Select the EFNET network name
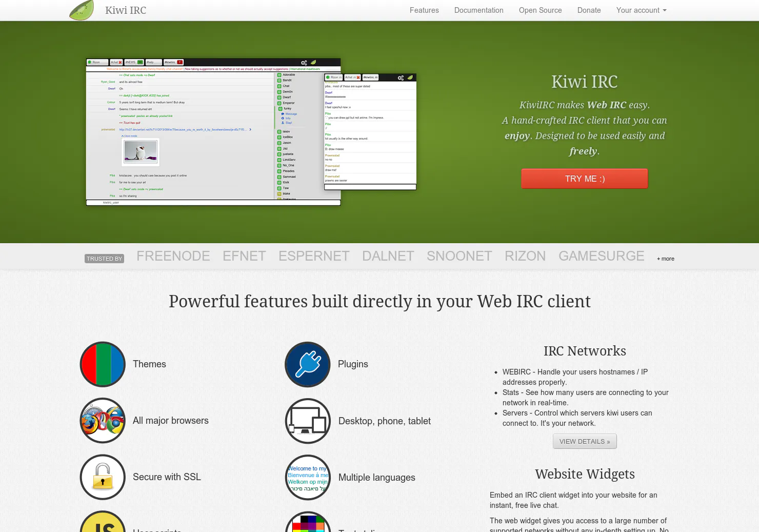 coord(244,256)
